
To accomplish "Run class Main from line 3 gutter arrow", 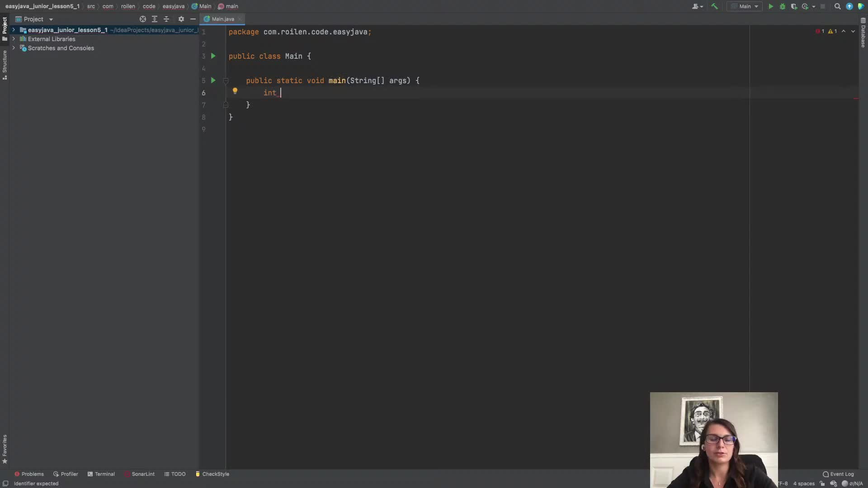I will coord(213,56).
